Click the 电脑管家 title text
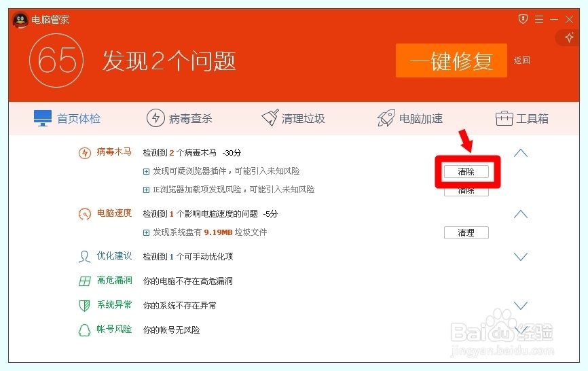Image resolution: width=588 pixels, height=371 pixels. coord(50,20)
